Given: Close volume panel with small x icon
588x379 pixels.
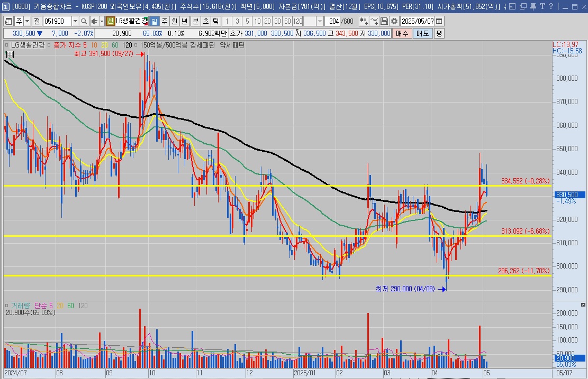Looking at the screenshot, I should pos(583,304).
